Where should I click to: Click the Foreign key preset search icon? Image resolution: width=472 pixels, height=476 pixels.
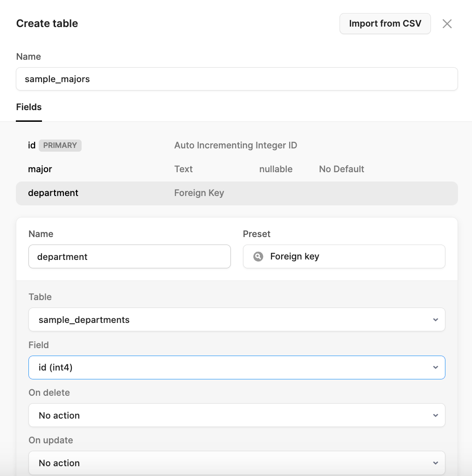(x=258, y=257)
